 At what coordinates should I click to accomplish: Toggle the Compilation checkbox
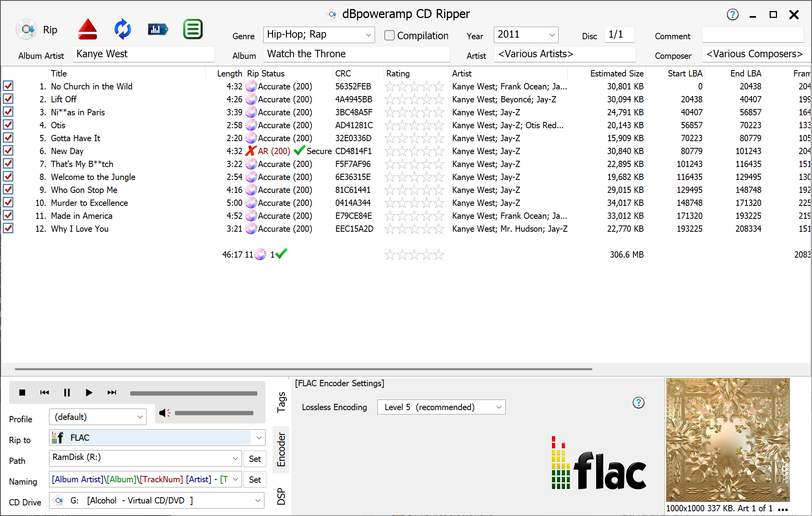coord(390,36)
